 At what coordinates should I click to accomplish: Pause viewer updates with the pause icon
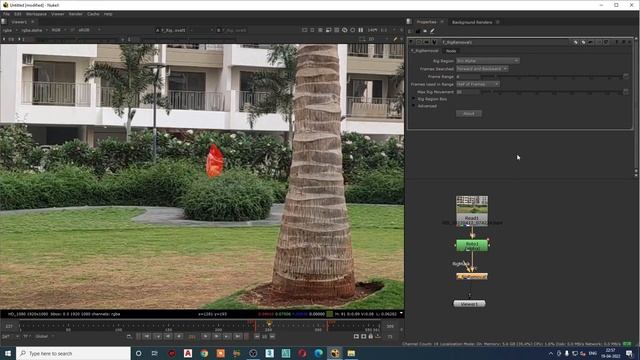pos(361,30)
